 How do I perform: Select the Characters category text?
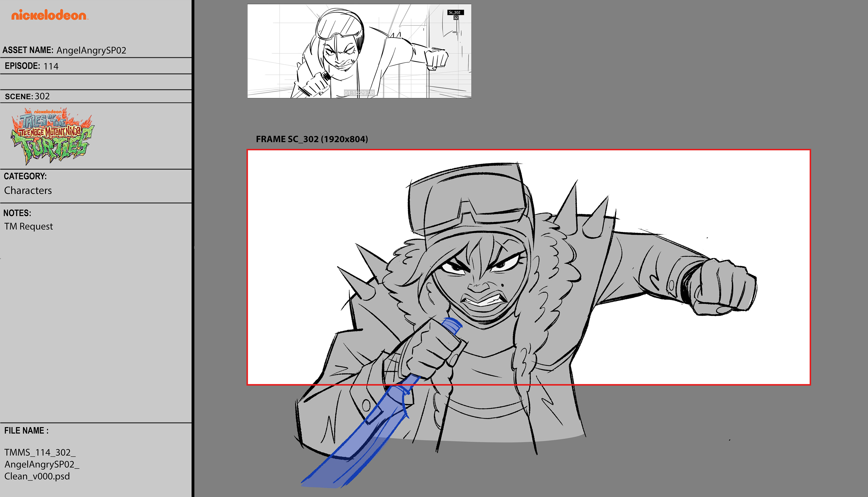tap(28, 190)
